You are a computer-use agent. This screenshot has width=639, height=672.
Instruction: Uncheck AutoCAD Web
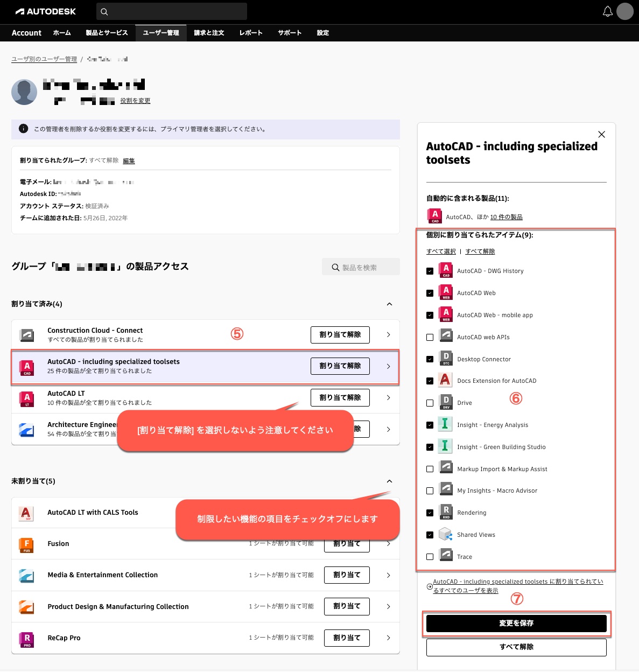click(x=430, y=292)
